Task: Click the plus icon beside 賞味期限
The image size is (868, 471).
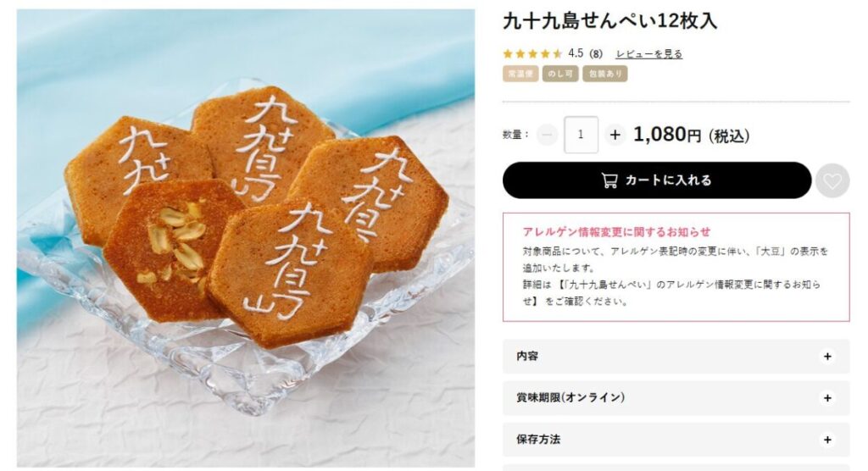Action: click(x=827, y=398)
